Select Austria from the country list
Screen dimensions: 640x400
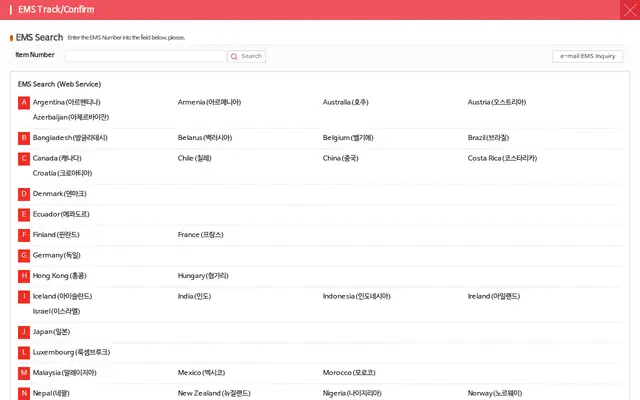(497, 102)
